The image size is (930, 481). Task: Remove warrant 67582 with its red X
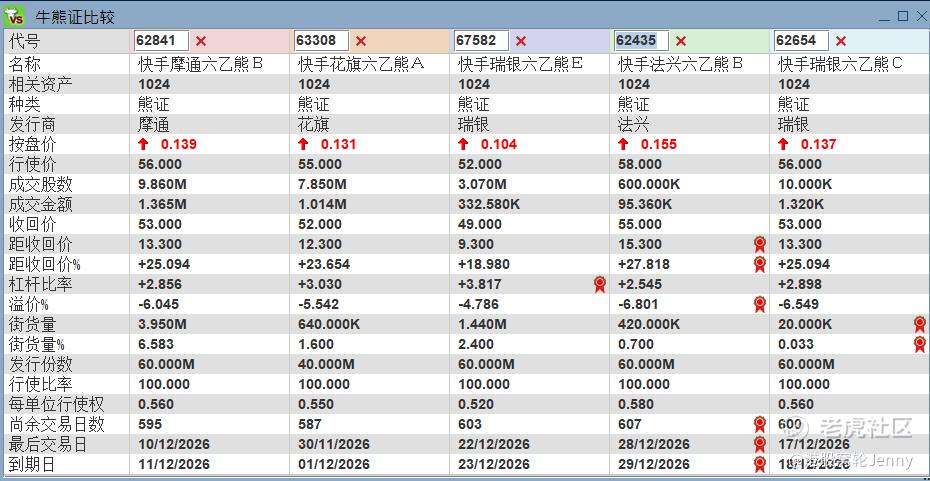(x=521, y=41)
